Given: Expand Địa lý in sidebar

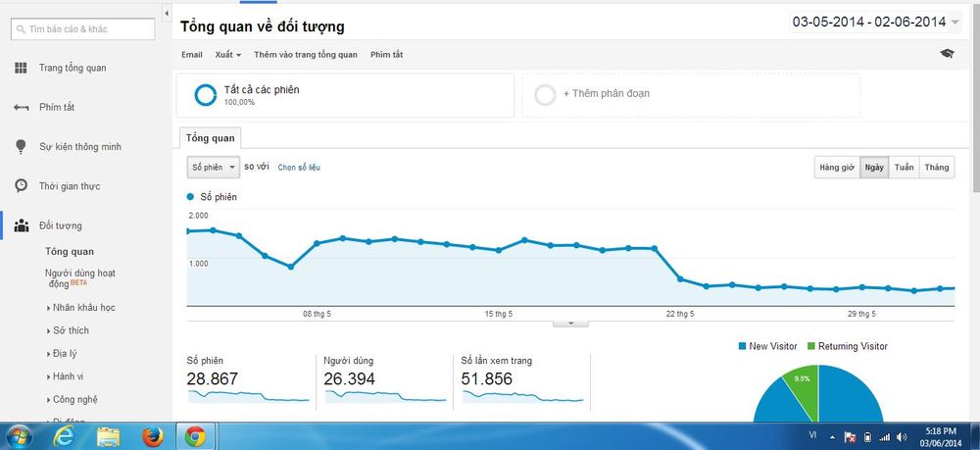Looking at the screenshot, I should pos(62,354).
